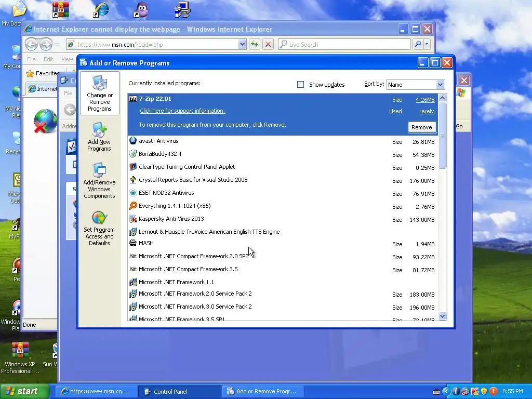Click the .NET Framework 3.0 Service Pack 2 icon
Image resolution: width=532 pixels, height=399 pixels.
pos(133,307)
